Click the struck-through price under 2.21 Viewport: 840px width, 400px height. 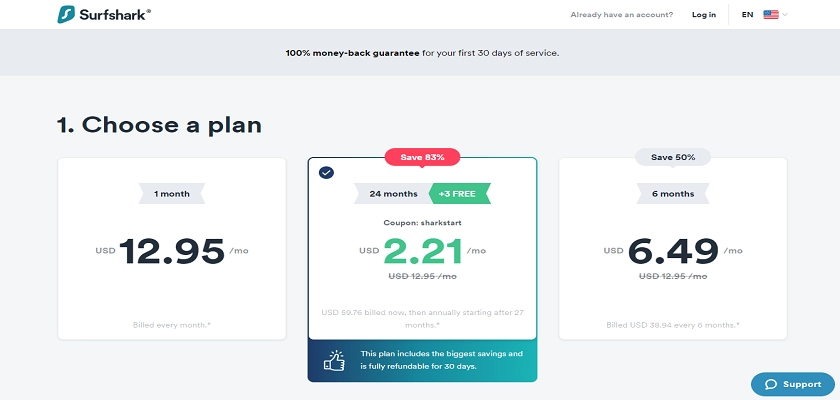(422, 276)
